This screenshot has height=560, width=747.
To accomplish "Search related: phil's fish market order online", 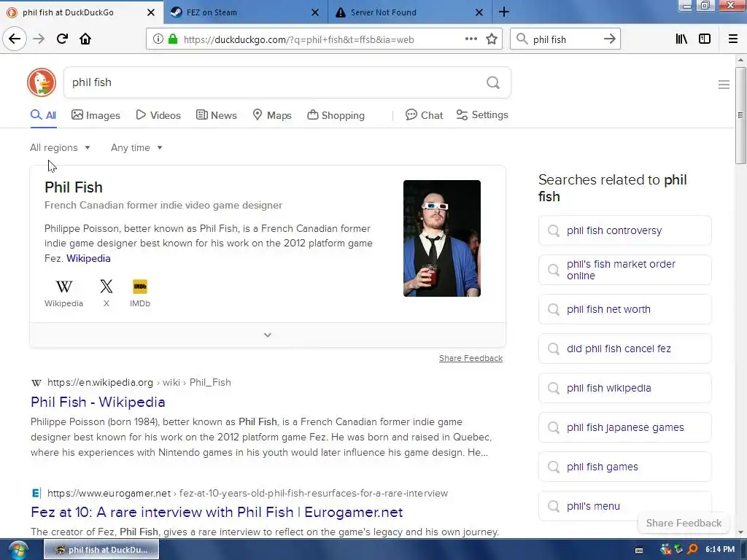I will [x=625, y=270].
